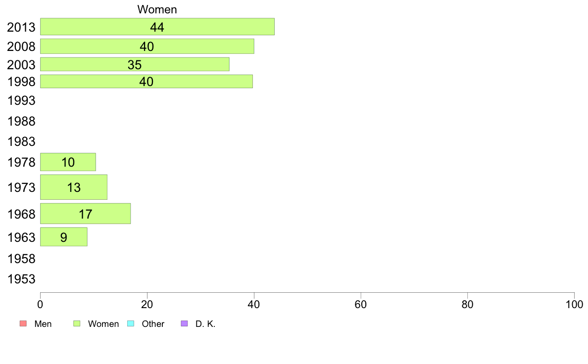Select the 1978 bar showing 10
Screen dimensions: 588x364
tap(68, 162)
